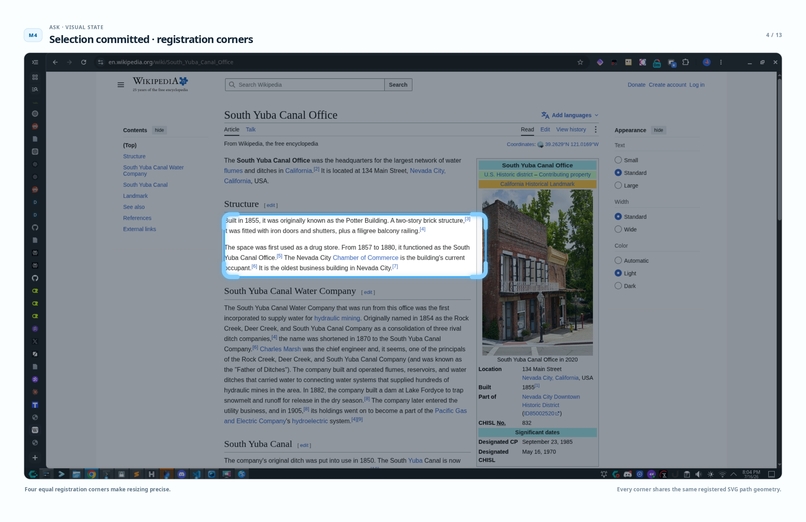Click the Donate link
806x522 pixels.
(x=636, y=85)
